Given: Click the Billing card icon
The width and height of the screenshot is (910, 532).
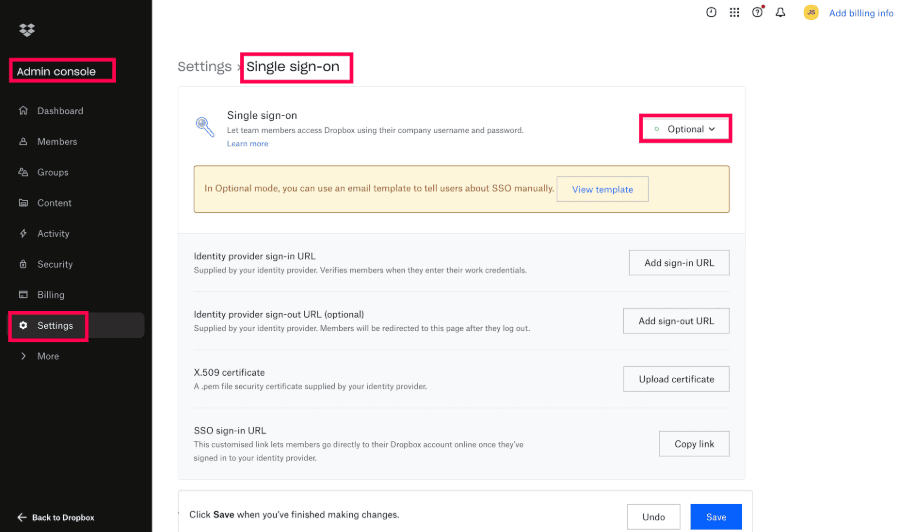Looking at the screenshot, I should [23, 295].
